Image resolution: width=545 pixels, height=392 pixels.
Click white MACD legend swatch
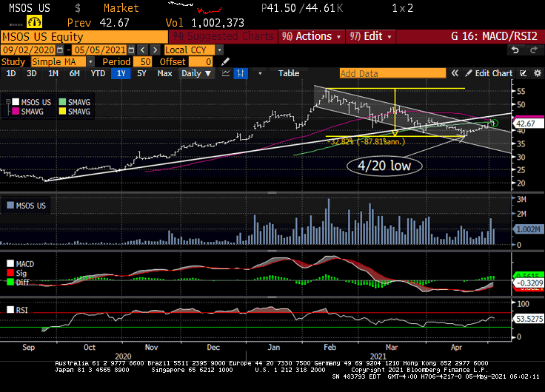[x=10, y=263]
